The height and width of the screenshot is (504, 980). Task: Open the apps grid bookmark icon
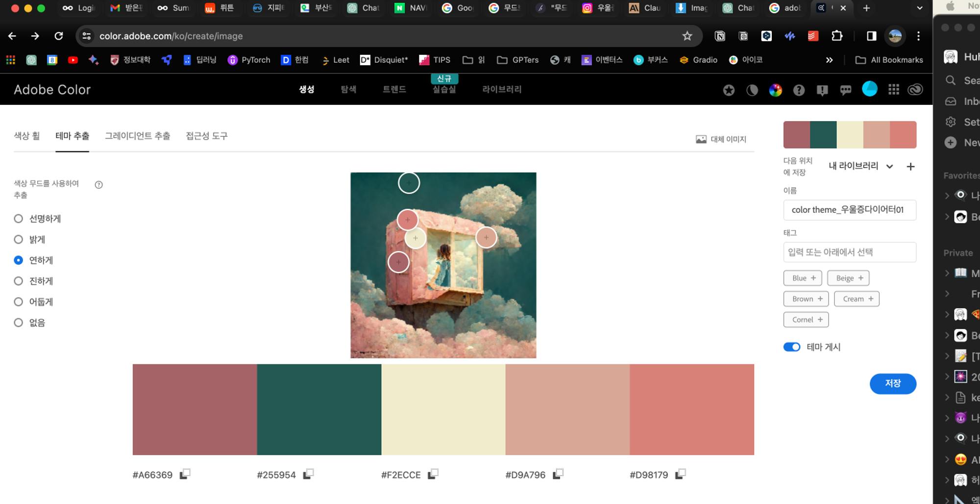[11, 60]
